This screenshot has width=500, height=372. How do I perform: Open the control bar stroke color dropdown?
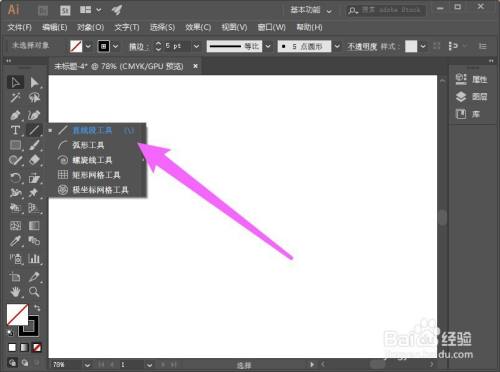coord(116,46)
